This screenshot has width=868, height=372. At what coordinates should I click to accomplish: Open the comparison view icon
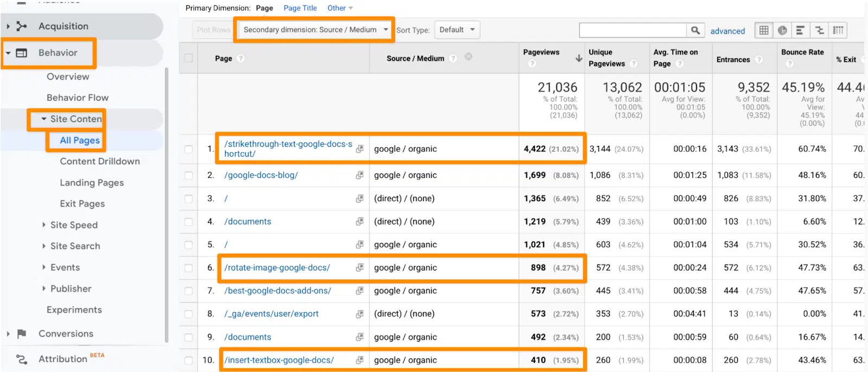point(819,30)
